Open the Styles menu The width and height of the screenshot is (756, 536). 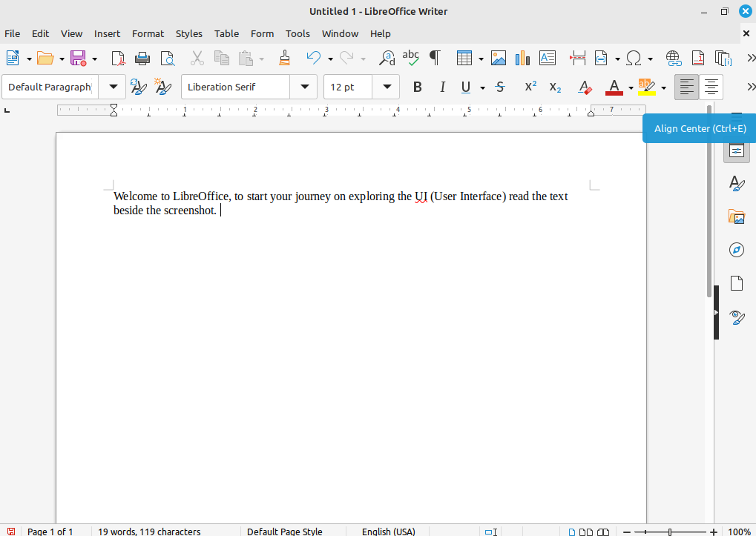pos(189,33)
